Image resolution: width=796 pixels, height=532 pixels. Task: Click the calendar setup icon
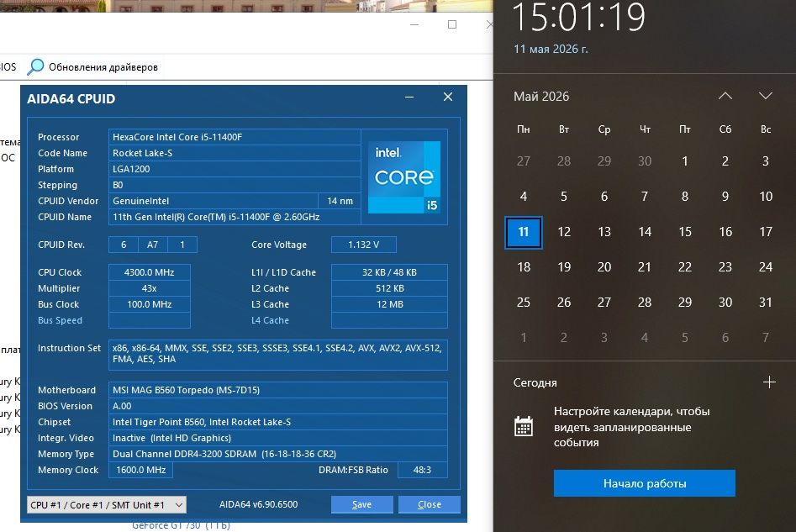click(x=524, y=426)
